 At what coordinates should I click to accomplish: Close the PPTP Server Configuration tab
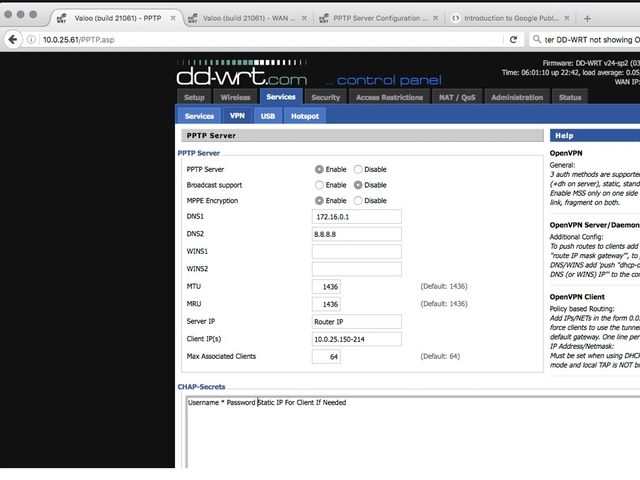click(436, 18)
